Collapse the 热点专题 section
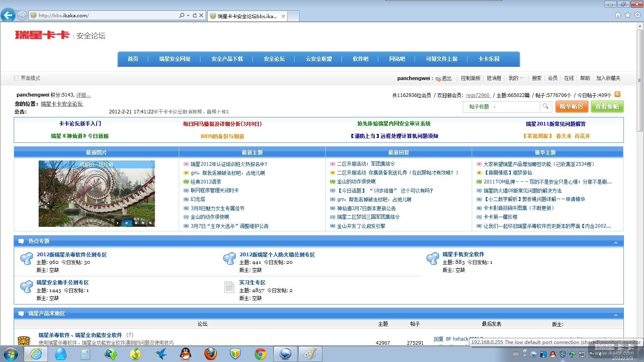 [615, 243]
